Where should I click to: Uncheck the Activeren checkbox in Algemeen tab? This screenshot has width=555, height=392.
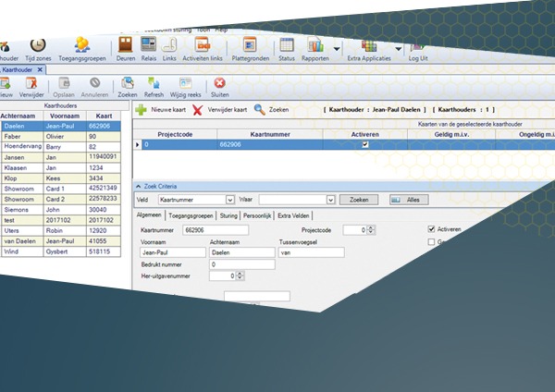[x=432, y=229]
